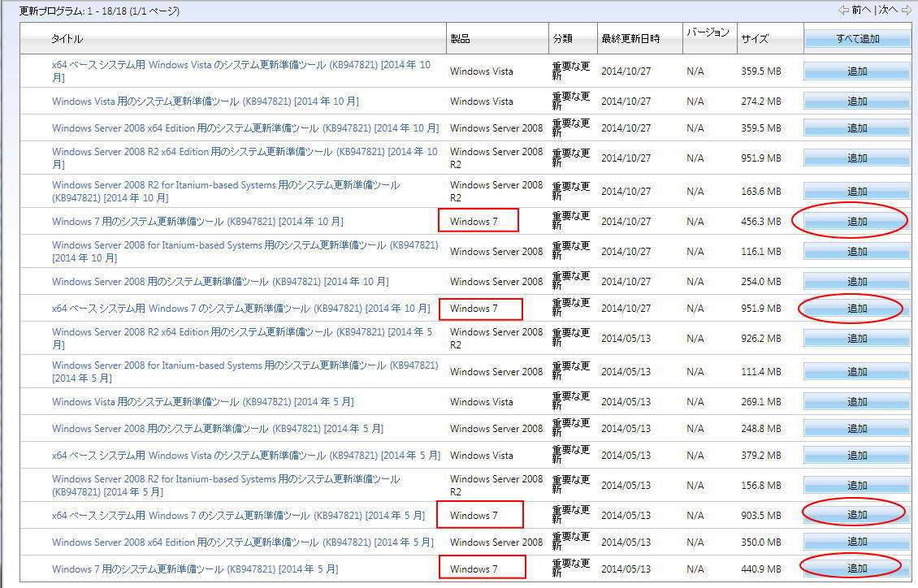
Task: Sort by the サイズ column header
Action: [755, 39]
